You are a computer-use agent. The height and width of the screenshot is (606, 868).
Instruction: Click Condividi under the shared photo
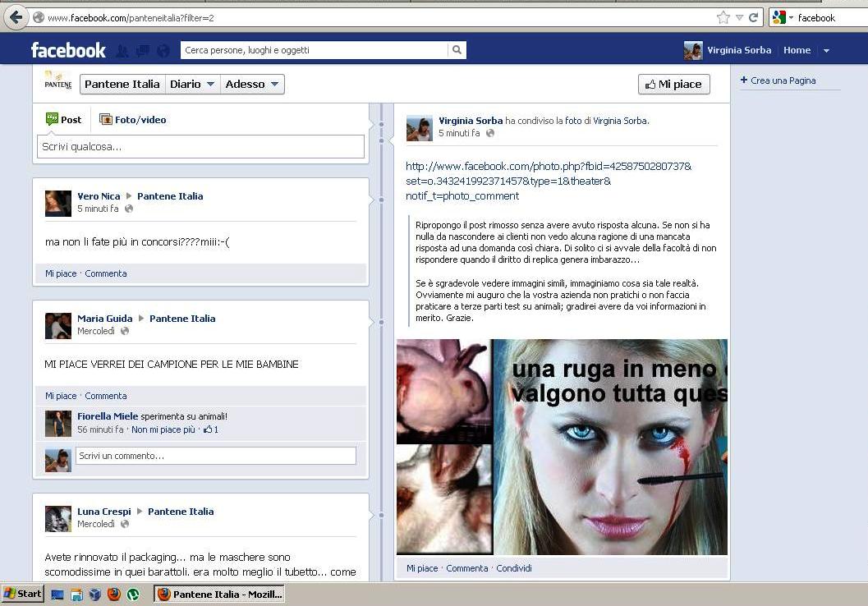514,568
